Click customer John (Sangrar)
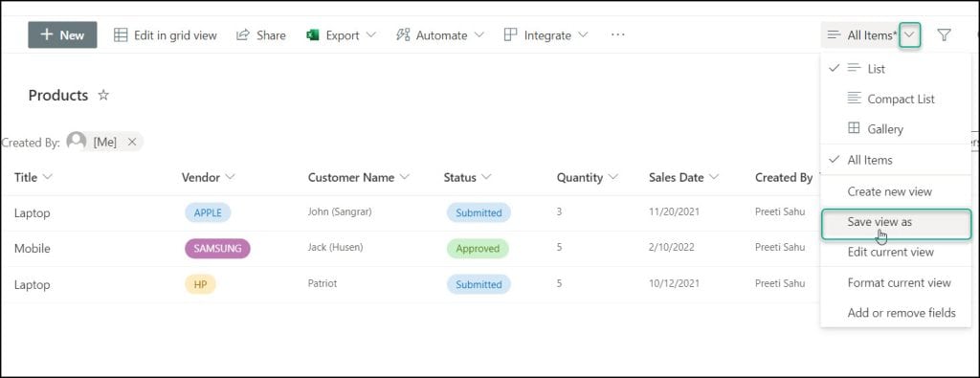 click(340, 211)
